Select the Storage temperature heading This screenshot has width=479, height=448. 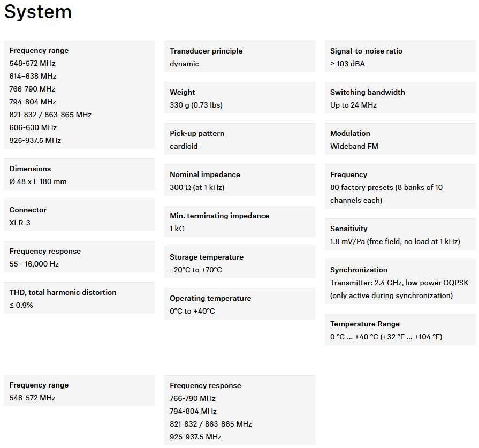(x=206, y=257)
